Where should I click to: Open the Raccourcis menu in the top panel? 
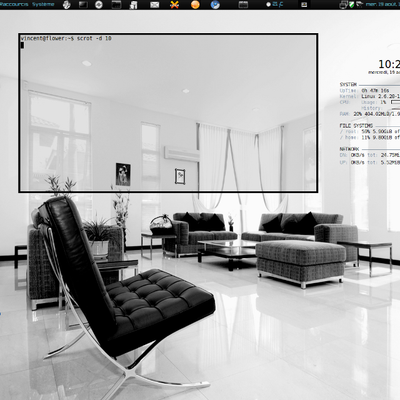[13, 4]
